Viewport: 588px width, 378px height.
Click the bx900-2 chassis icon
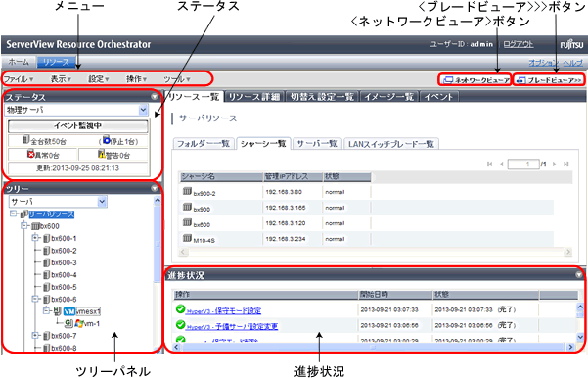coord(187,191)
